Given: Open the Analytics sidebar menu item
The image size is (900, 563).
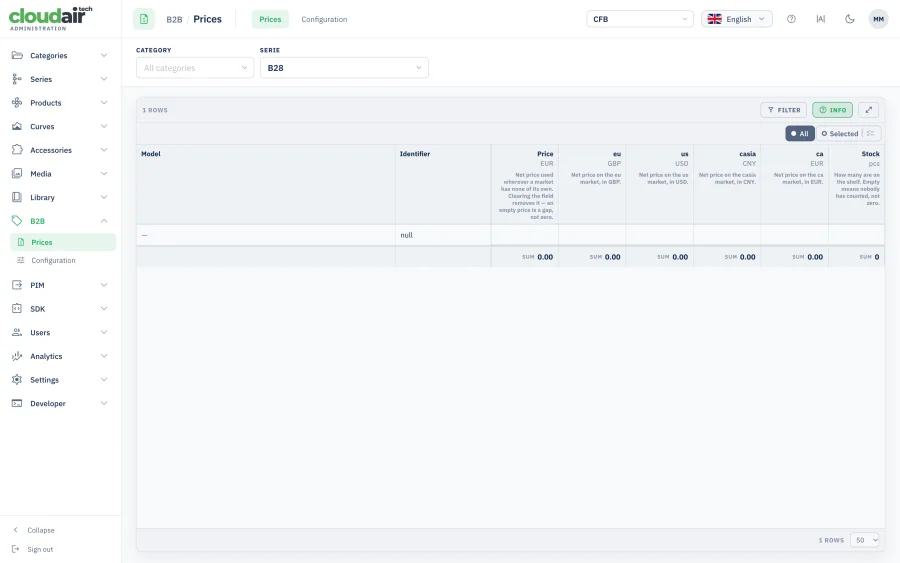Looking at the screenshot, I should click(60, 356).
